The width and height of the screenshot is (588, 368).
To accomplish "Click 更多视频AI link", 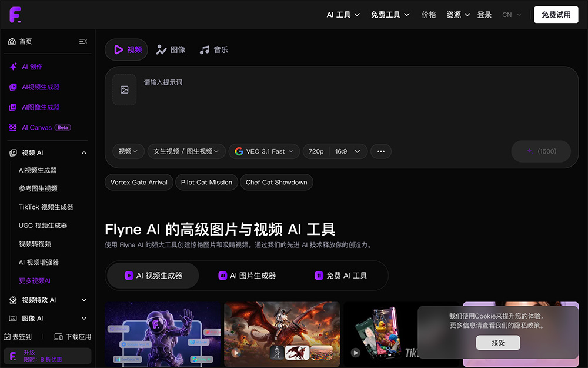I will 35,280.
